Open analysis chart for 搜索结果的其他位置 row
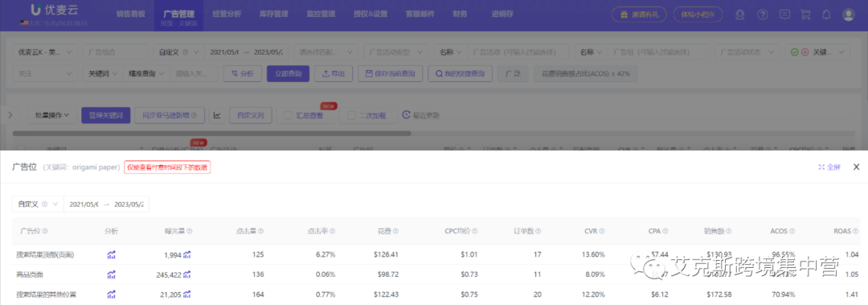Screen dimensions: 868x305 tap(111, 295)
